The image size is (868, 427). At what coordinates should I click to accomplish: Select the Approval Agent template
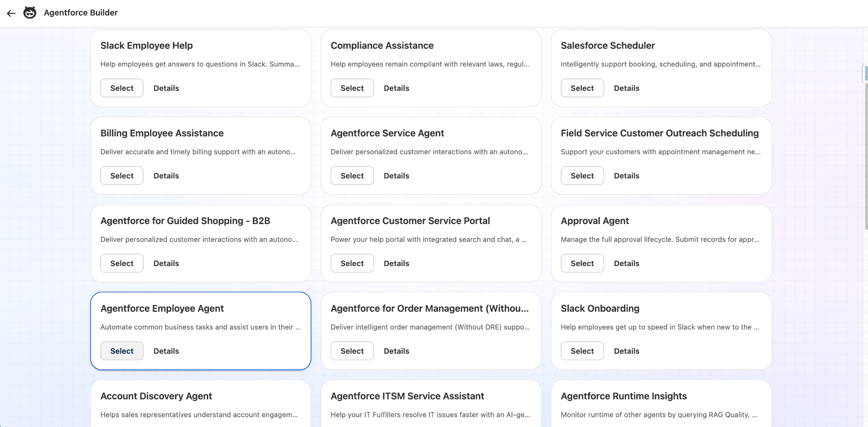582,263
